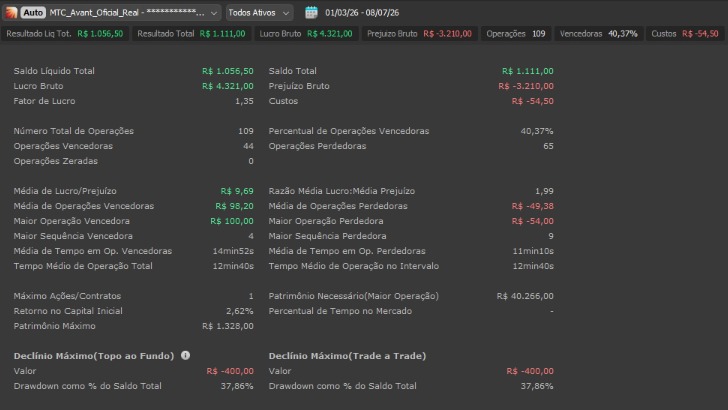Click the Tempo Médio de Operação Total label
Image resolution: width=728 pixels, height=410 pixels.
point(83,266)
